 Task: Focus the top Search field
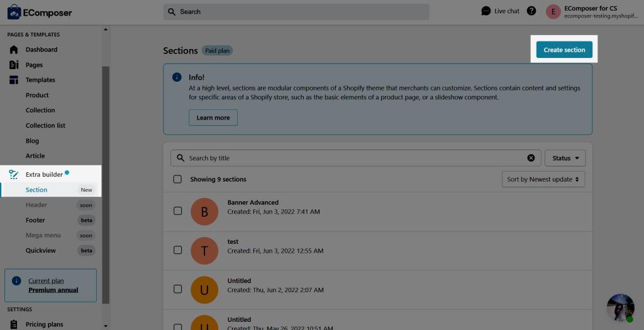click(x=296, y=12)
